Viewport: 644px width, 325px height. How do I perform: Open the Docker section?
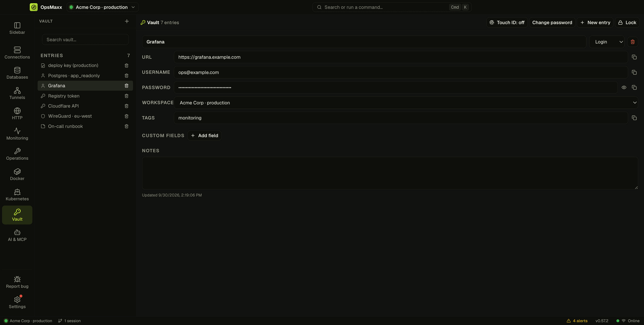click(x=17, y=174)
